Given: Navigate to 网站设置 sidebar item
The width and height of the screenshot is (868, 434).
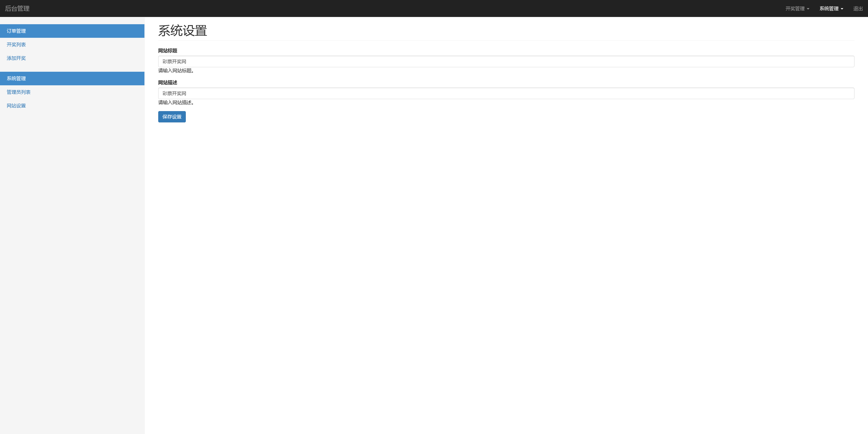Looking at the screenshot, I should pyautogui.click(x=16, y=105).
